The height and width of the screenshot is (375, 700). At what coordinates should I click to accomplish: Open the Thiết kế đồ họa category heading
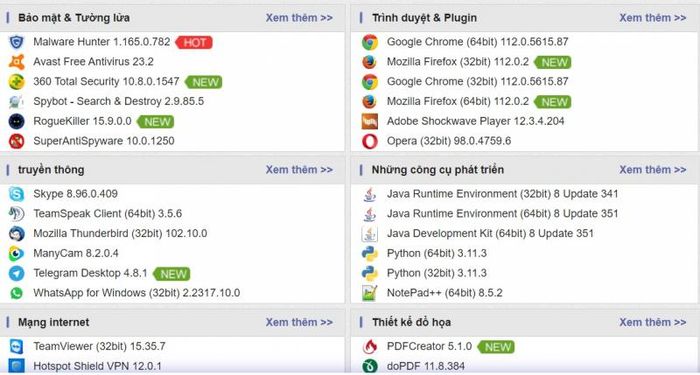(411, 322)
